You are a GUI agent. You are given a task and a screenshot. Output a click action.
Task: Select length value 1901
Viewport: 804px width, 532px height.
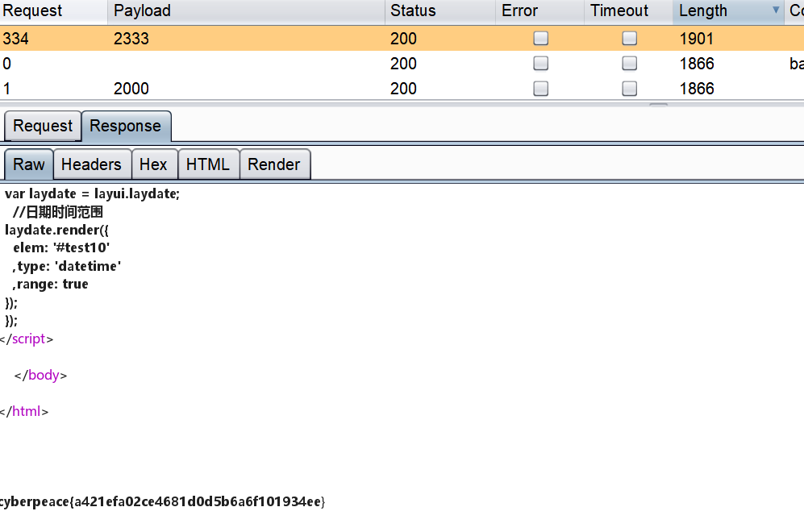click(x=697, y=39)
